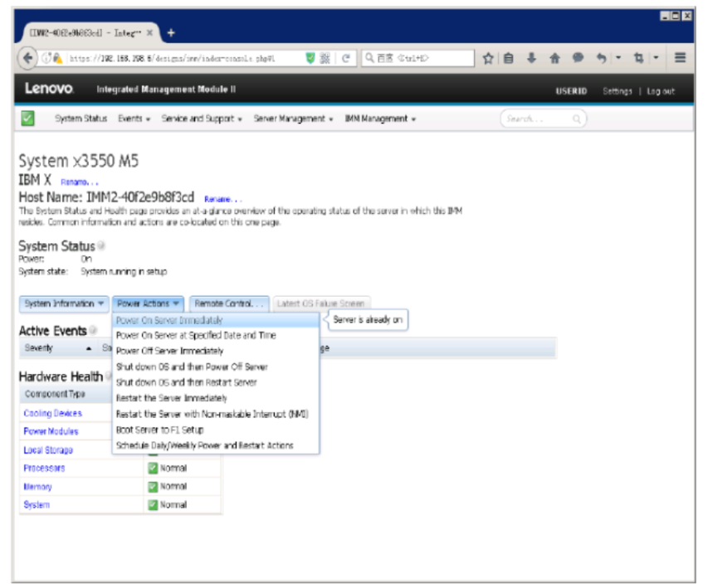Click the Component Type column header
The height and width of the screenshot is (588, 713).
point(66,394)
